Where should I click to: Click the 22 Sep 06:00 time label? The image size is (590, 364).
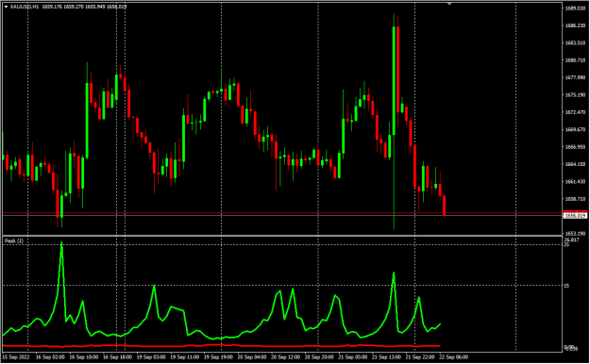454,356
